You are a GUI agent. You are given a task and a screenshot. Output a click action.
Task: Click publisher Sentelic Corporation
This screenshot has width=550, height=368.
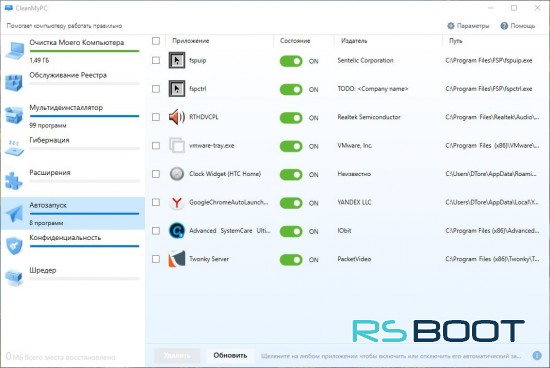point(365,60)
